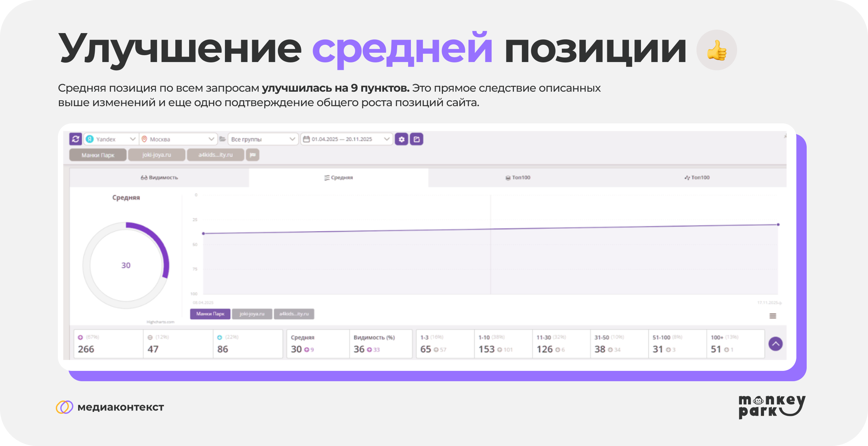The image size is (868, 446).
Task: Open the Топ100 tab
Action: (x=518, y=177)
